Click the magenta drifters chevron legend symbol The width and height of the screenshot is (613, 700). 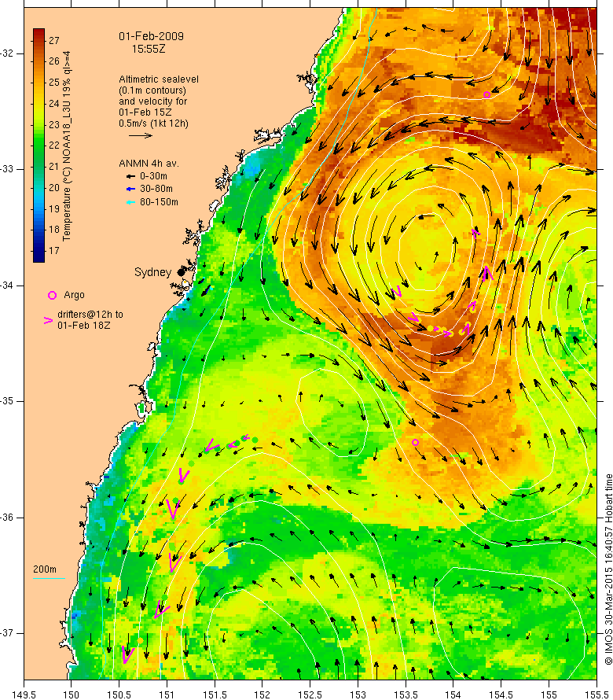(48, 320)
